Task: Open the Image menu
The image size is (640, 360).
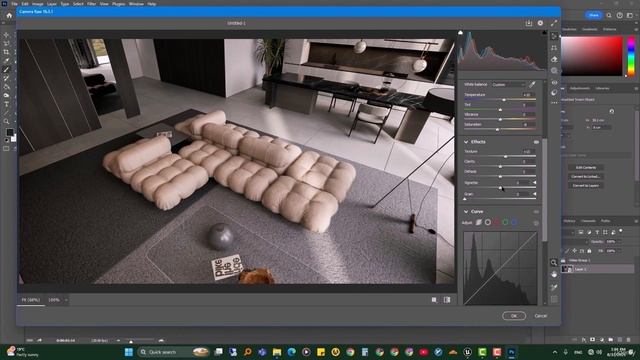Action: point(38,4)
